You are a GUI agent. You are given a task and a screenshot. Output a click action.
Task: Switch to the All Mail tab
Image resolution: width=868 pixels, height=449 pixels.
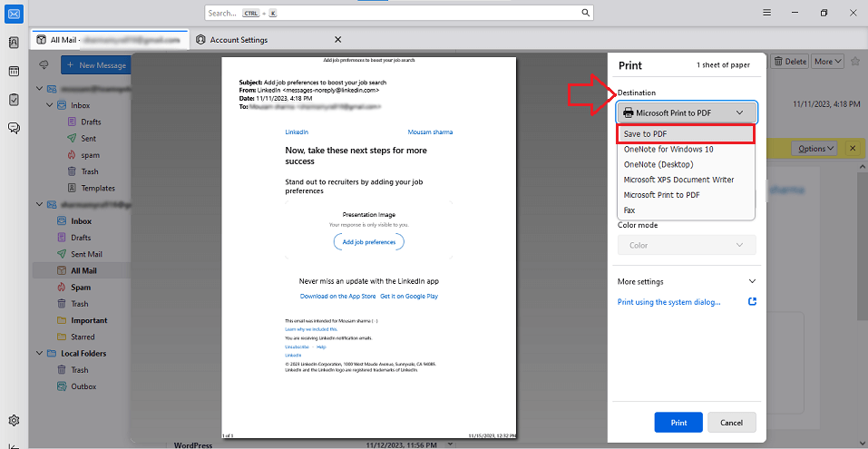(x=110, y=40)
